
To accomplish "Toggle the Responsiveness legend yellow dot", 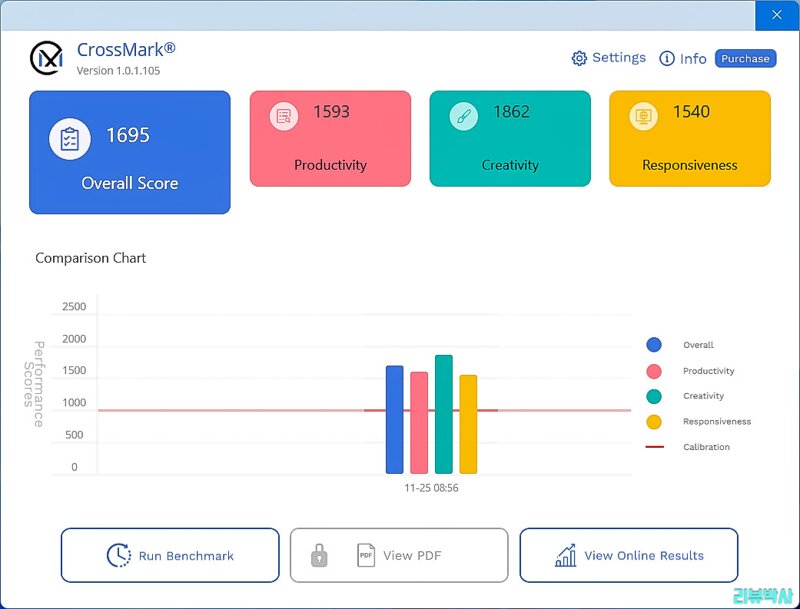I will click(x=654, y=422).
